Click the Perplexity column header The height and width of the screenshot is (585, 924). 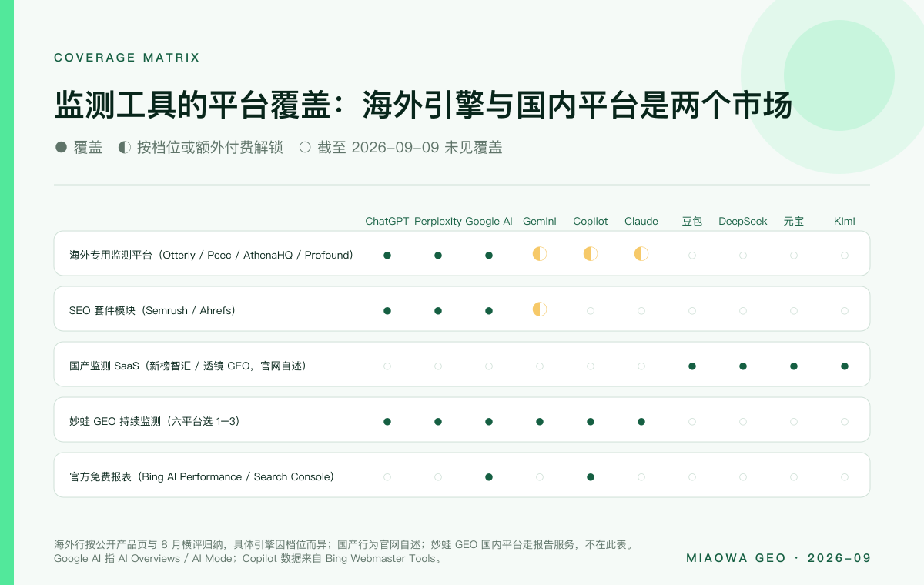click(438, 221)
